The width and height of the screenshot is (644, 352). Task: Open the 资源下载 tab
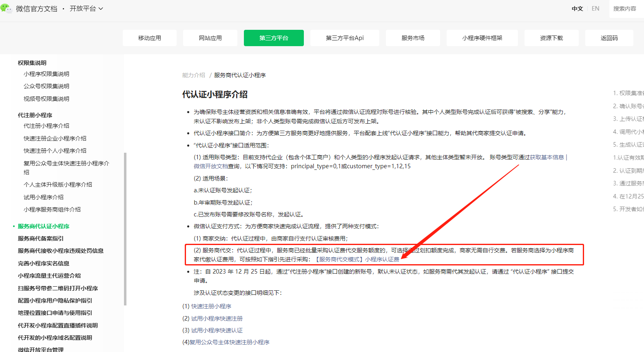(551, 38)
